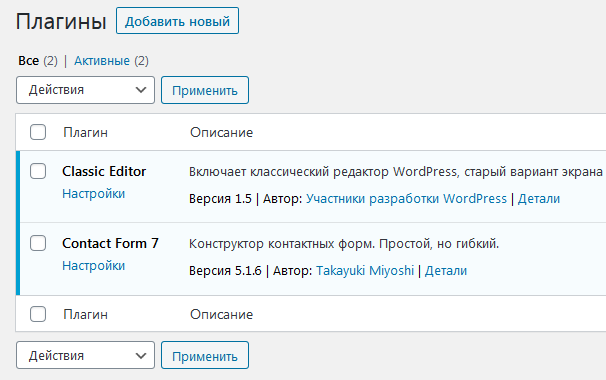Open Участники разработки WordPress author link
The width and height of the screenshot is (606, 380).
(x=406, y=199)
